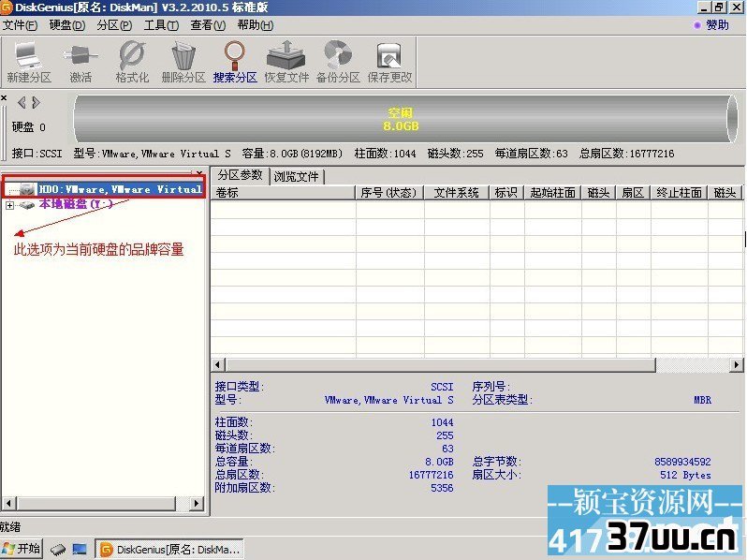Open the 硬盘(D) menu
This screenshot has width=747, height=560.
pyautogui.click(x=67, y=24)
